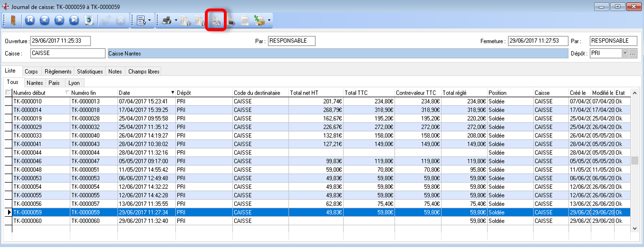The height and width of the screenshot is (248, 644).
Task: Click the percent and coins icon
Action: pos(259,20)
